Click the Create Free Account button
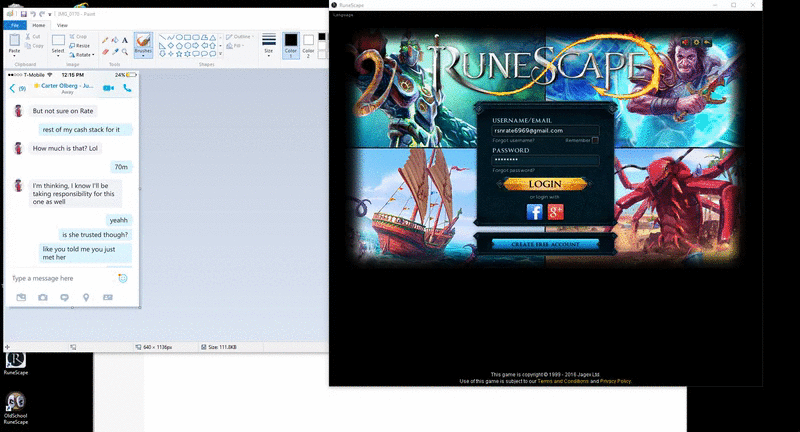 545,244
